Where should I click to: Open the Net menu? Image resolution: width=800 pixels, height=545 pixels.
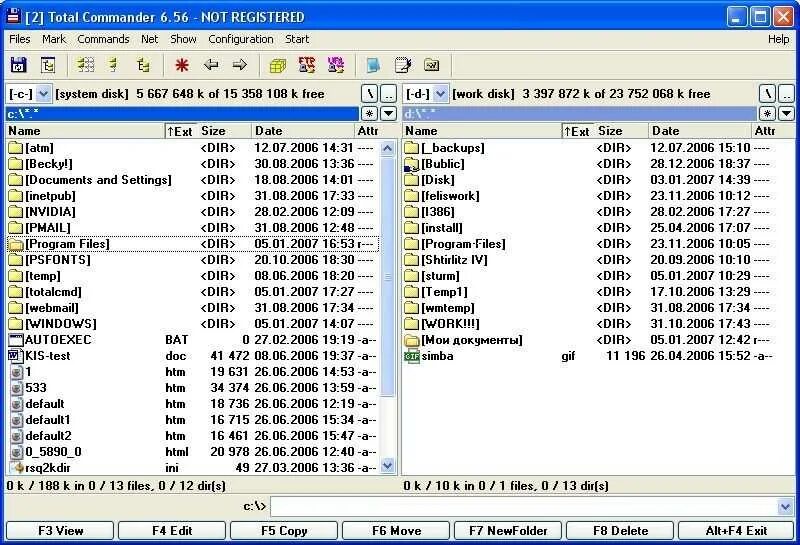149,39
